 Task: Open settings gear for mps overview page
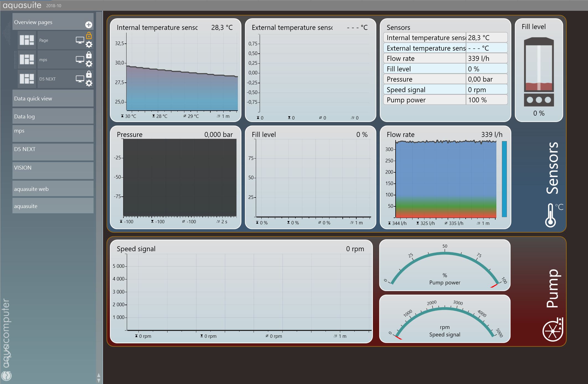click(89, 64)
